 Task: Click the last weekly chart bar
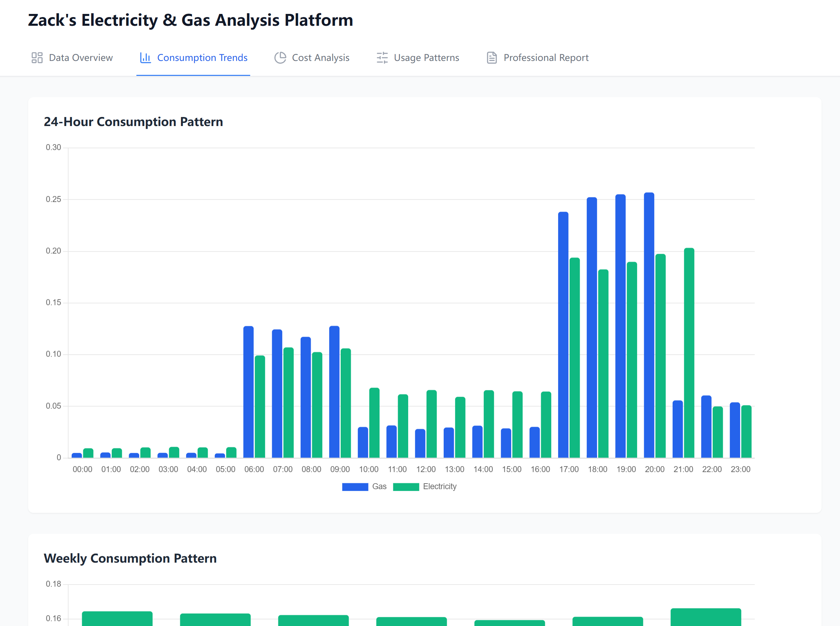706,617
